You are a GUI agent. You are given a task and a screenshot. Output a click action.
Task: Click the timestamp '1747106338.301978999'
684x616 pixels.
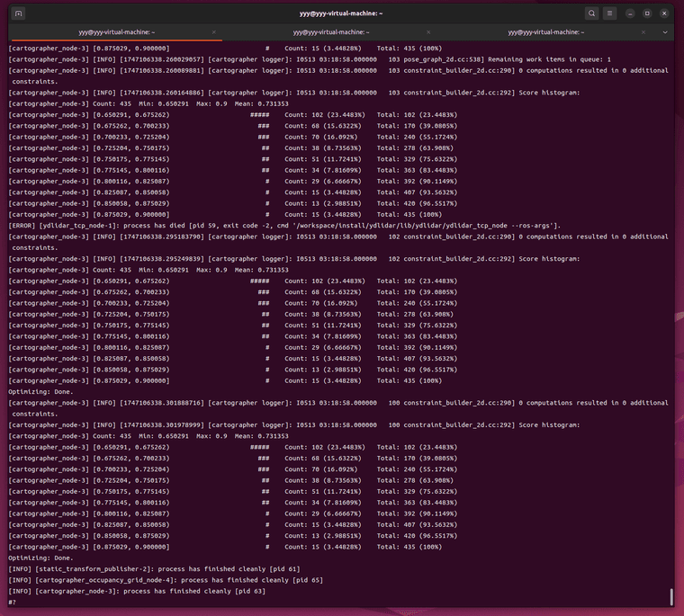162,425
